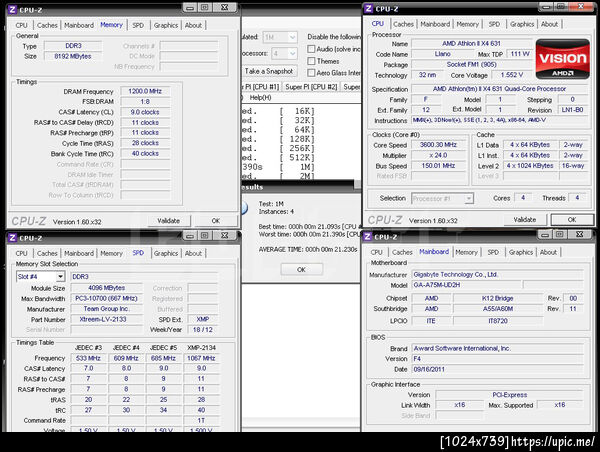Open the 1M calculation size dropdown
600x452 pixels.
coord(292,38)
